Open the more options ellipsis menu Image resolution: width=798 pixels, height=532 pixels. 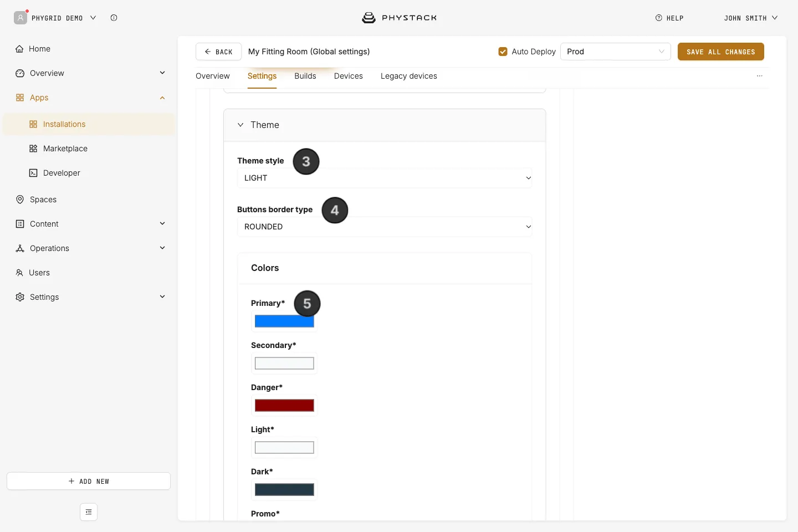760,76
